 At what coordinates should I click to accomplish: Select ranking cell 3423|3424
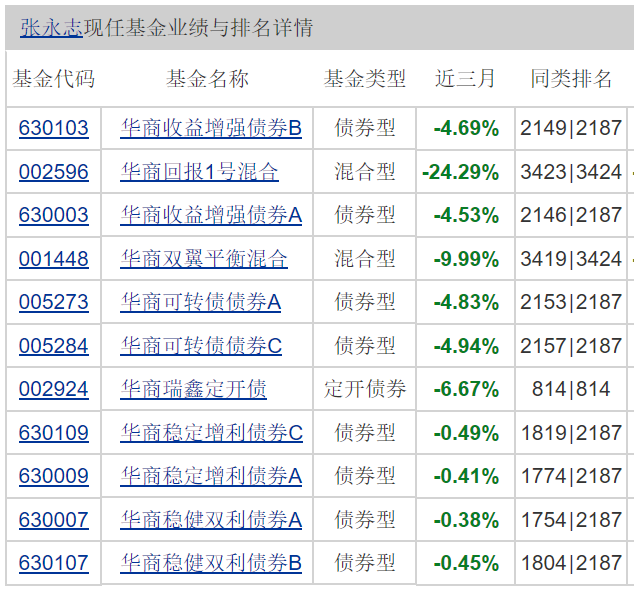coord(571,172)
